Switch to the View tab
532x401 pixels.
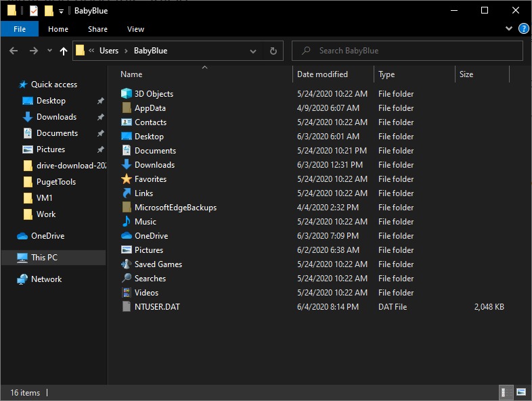pos(135,29)
